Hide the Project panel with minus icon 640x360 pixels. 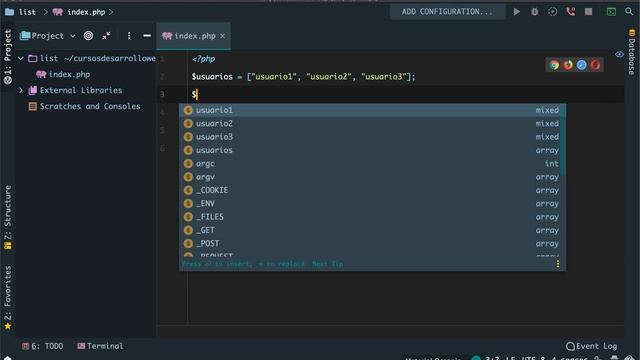pos(147,36)
